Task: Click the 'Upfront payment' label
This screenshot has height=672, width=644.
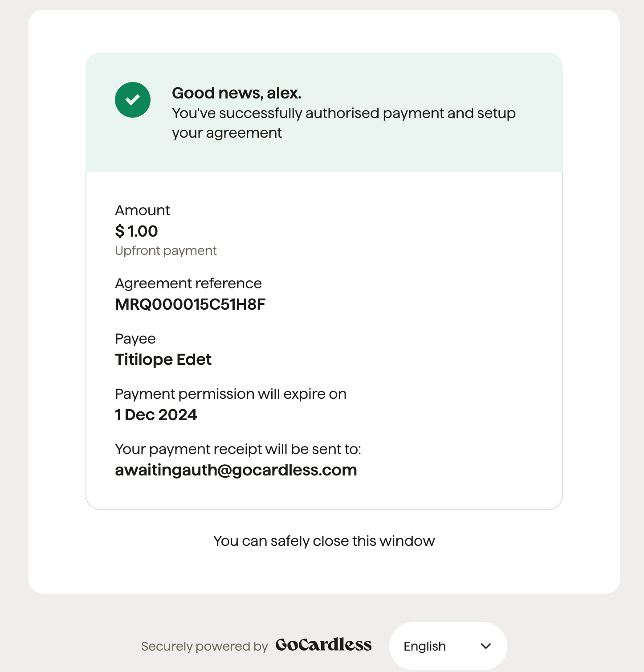Action: pos(166,250)
